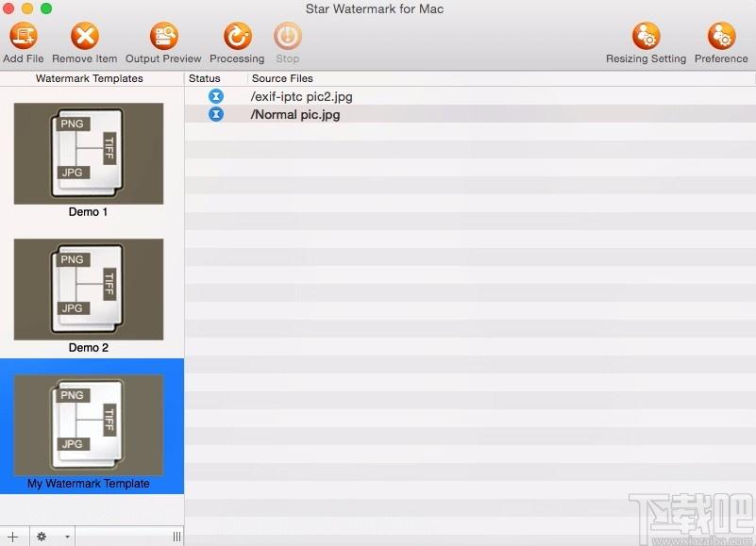Add a new watermark template with plus button
756x546 pixels.
click(x=13, y=537)
